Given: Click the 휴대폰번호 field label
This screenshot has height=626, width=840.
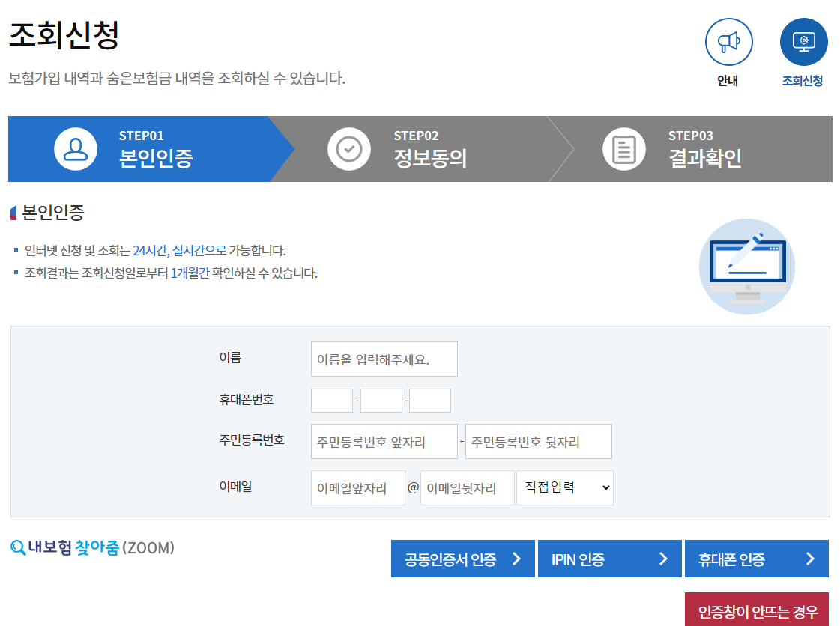Looking at the screenshot, I should [247, 399].
